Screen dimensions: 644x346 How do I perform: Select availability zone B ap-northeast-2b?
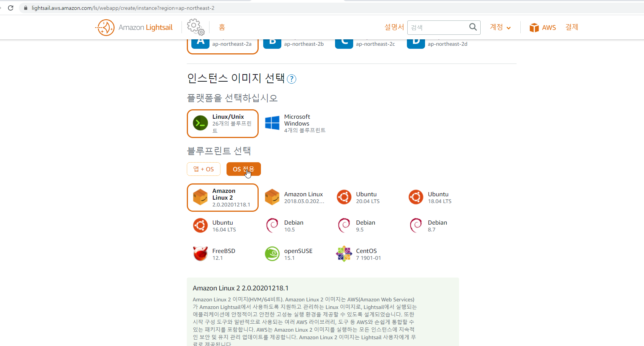point(294,45)
